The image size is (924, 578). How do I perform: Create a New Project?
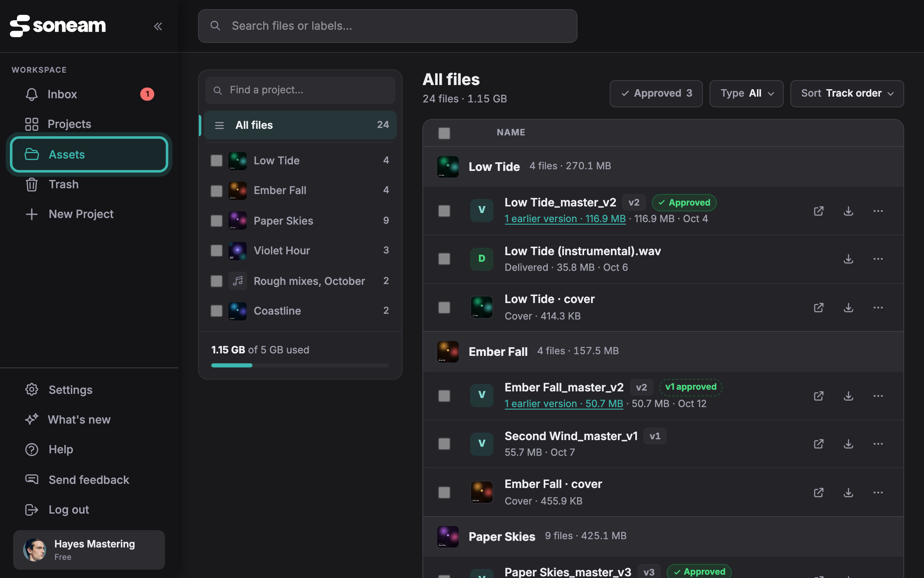(89, 214)
